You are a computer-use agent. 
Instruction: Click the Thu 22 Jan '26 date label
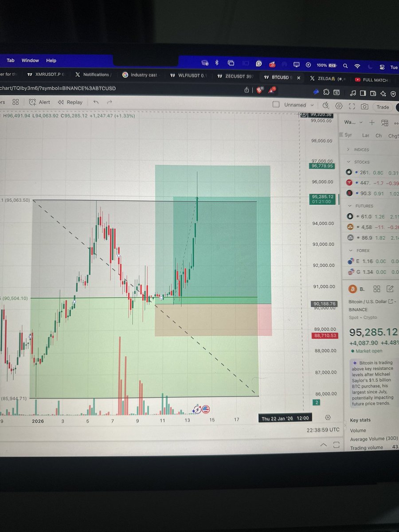tap(285, 418)
